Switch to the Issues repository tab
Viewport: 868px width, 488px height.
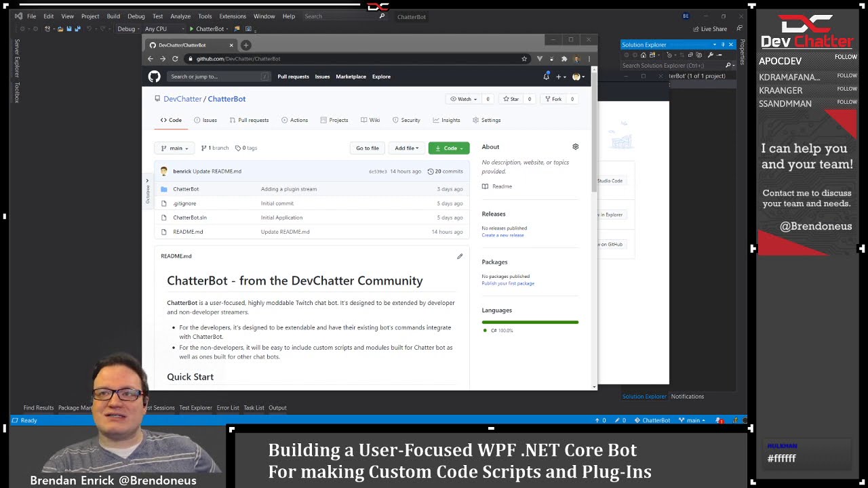click(x=205, y=120)
